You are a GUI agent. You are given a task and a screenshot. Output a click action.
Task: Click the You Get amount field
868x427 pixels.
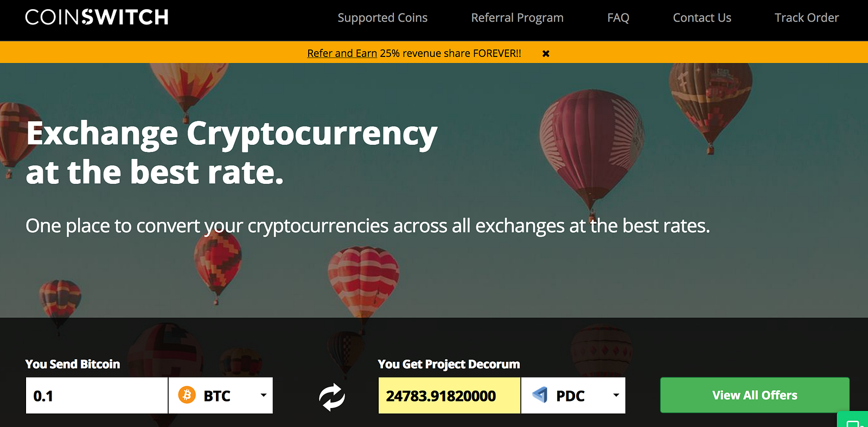click(449, 396)
